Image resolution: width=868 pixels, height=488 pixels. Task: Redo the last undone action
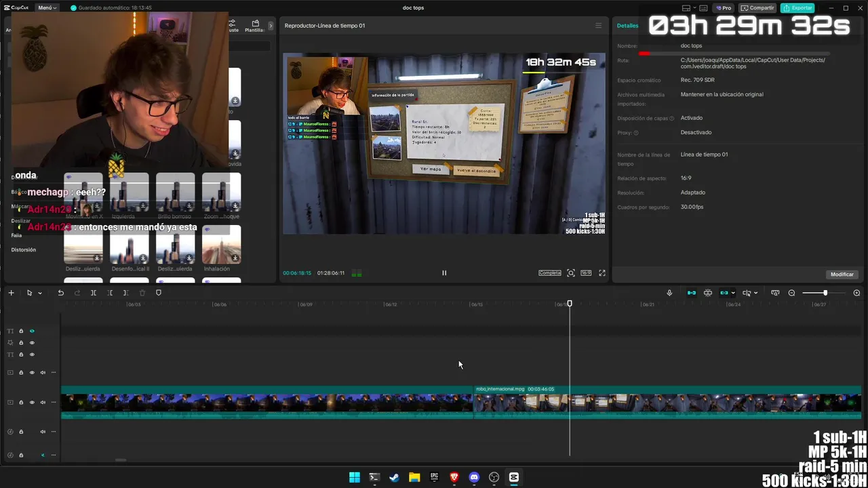tap(77, 293)
